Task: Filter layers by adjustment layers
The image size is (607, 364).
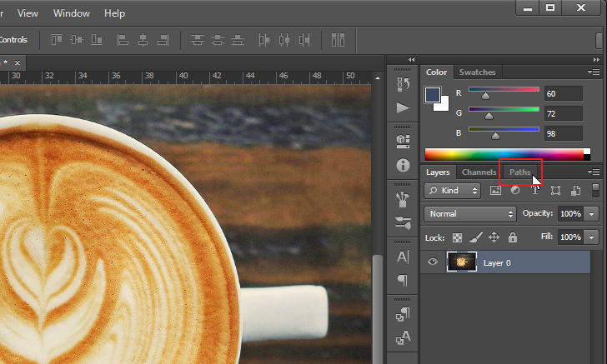Action: 515,190
